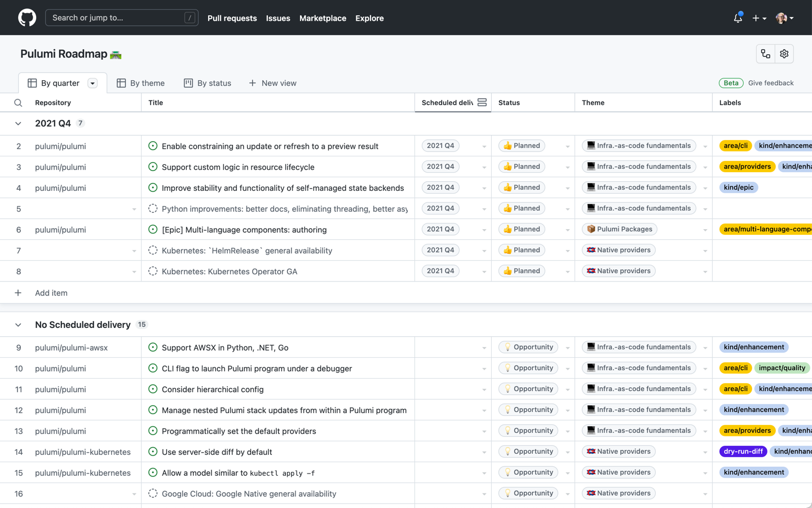Click Add item row
The height and width of the screenshot is (508, 812).
pos(406,293)
